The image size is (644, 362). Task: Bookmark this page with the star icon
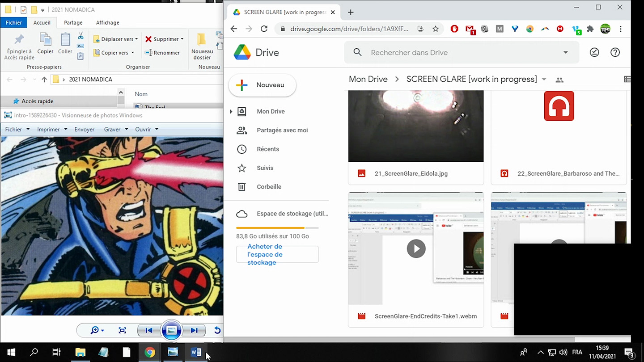[435, 29]
